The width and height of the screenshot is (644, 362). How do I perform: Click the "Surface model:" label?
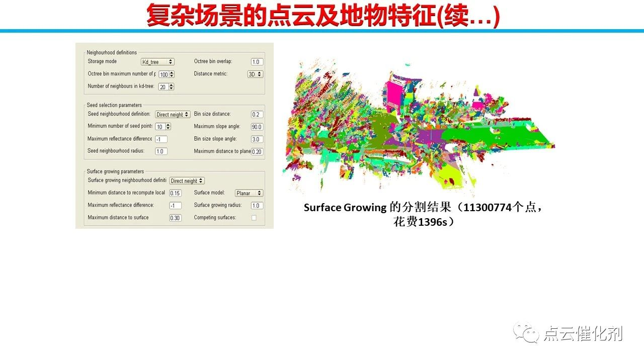pyautogui.click(x=209, y=193)
